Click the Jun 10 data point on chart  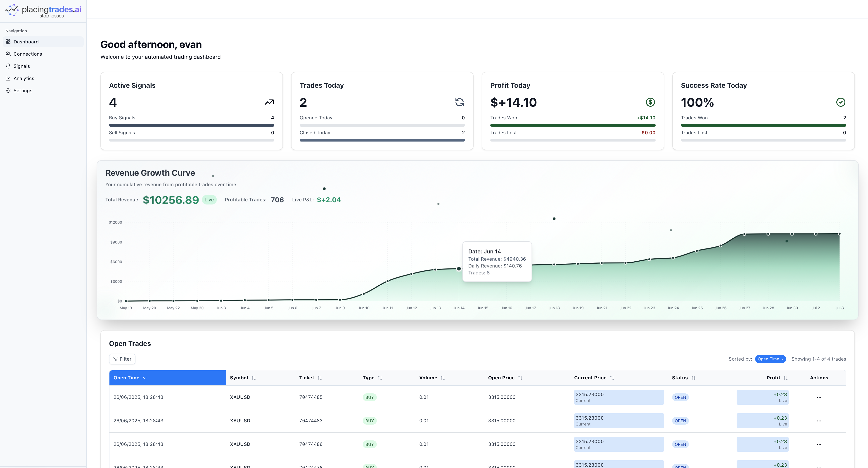coord(364,294)
